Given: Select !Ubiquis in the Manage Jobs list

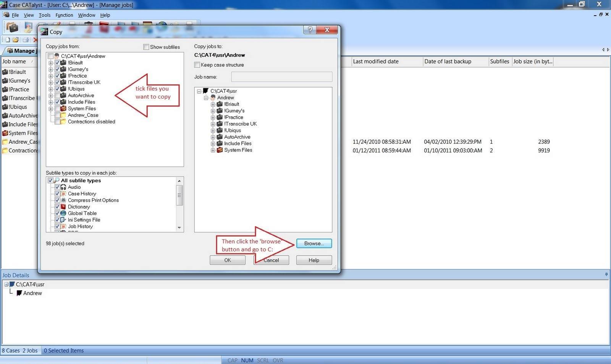Looking at the screenshot, I should [18, 107].
